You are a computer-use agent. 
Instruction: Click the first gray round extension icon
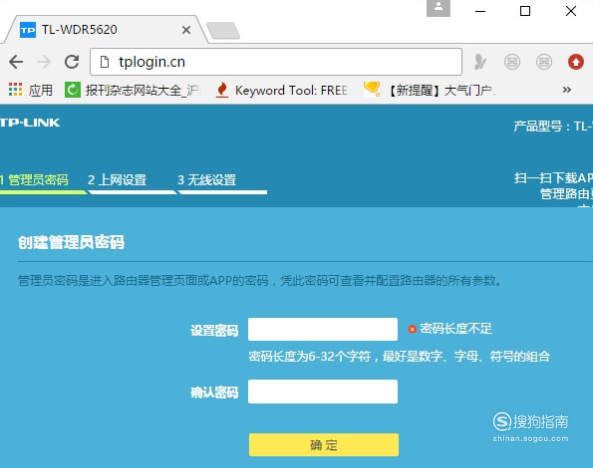click(x=512, y=62)
